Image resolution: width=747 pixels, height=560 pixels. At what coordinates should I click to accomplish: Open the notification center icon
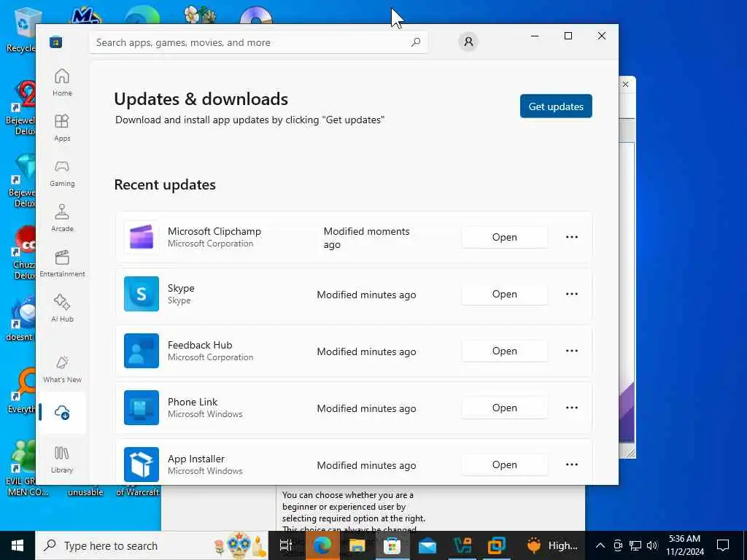(723, 545)
